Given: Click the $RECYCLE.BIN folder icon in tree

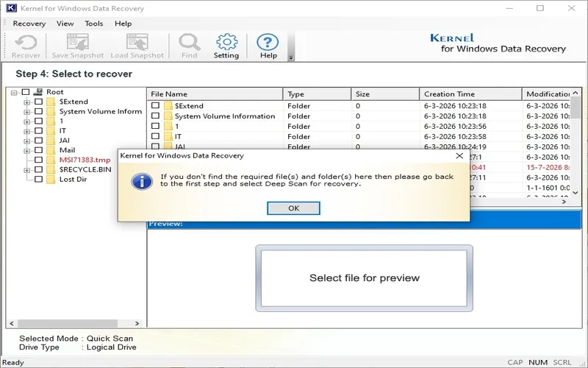Looking at the screenshot, I should [51, 170].
